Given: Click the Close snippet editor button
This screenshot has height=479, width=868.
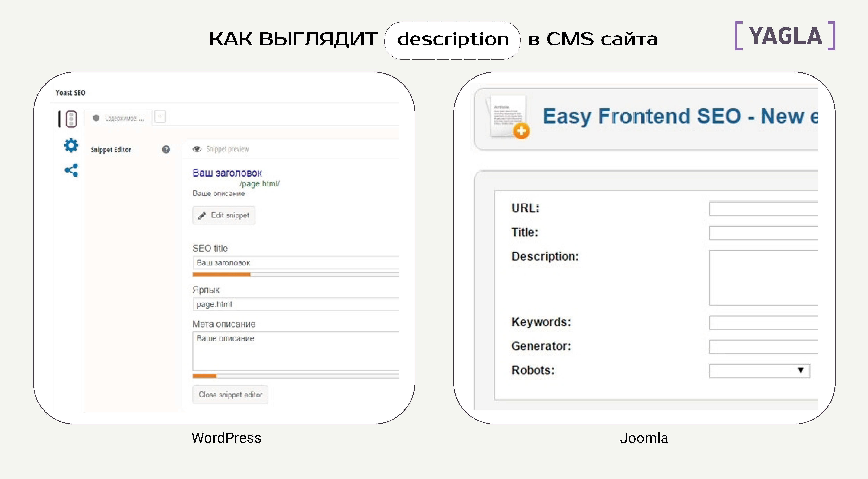Looking at the screenshot, I should (x=230, y=395).
